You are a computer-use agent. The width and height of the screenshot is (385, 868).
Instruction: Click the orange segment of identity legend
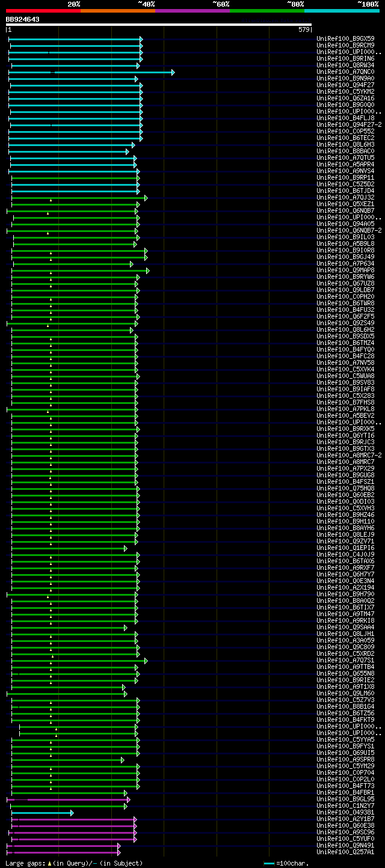pyautogui.click(x=118, y=10)
